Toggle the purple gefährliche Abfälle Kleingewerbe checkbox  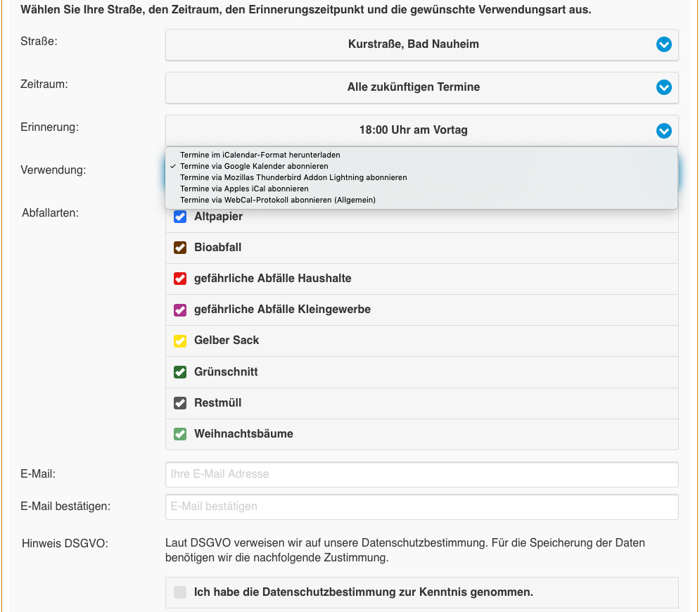[180, 310]
